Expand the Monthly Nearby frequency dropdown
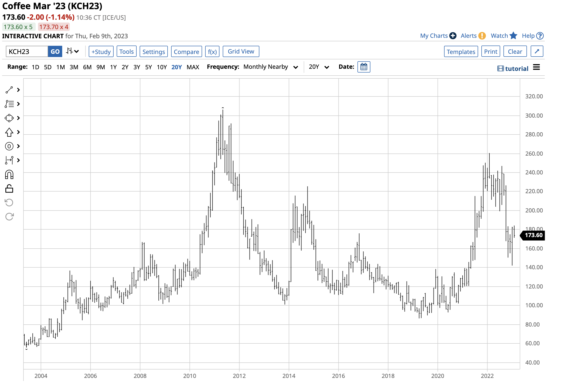568x392 pixels. [271, 67]
